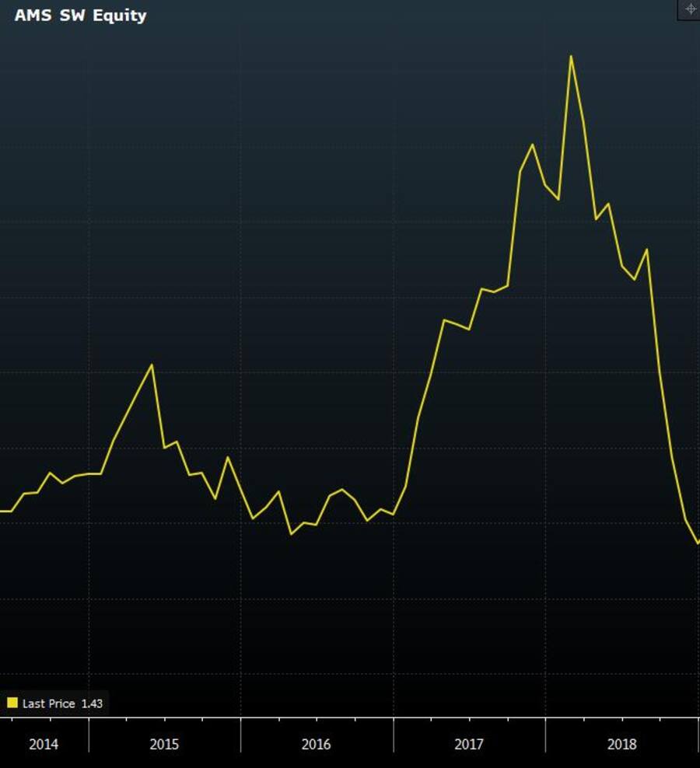Click the divider tick between 2014 and 2015

89,735
